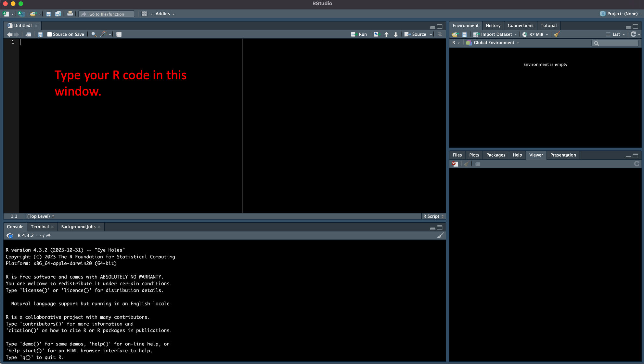Switch to the Terminal tab
The height and width of the screenshot is (364, 644).
click(x=40, y=227)
